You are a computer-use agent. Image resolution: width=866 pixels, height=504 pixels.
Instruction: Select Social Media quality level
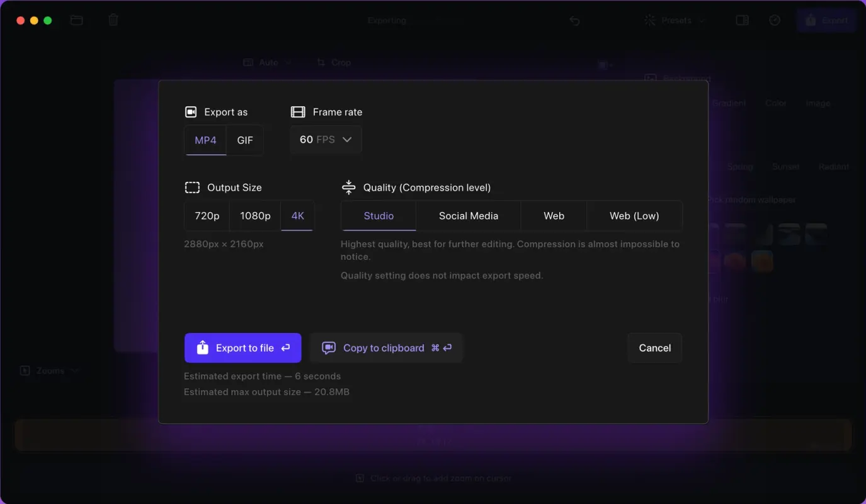[469, 216]
